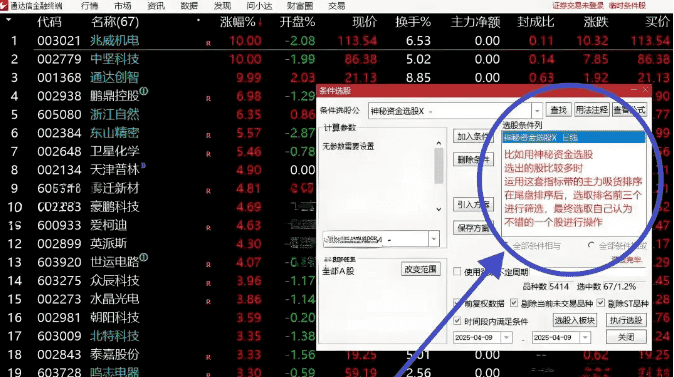Toggle 剔除ST品种 checkbox
Viewport: 674px width, 377px height.
point(600,303)
